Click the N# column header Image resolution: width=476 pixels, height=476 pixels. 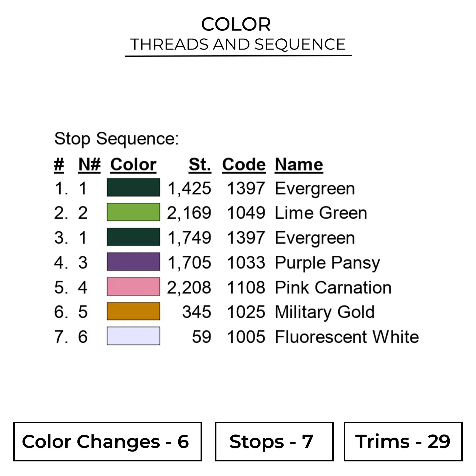[x=89, y=165]
